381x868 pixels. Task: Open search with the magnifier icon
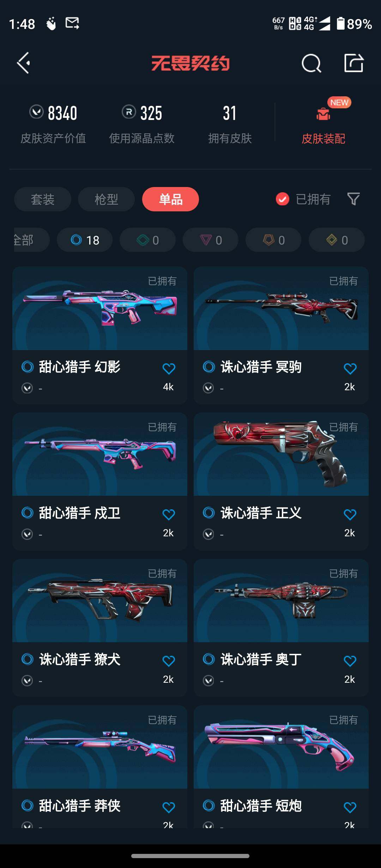[x=311, y=64]
